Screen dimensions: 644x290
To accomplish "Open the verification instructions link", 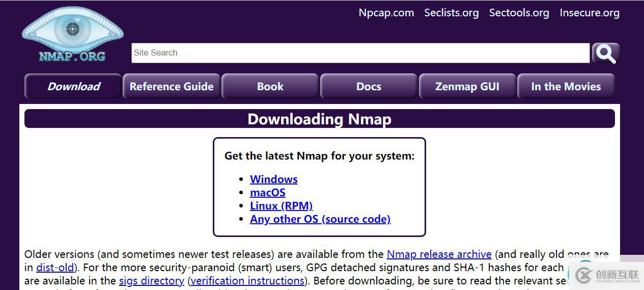I will click(x=247, y=281).
